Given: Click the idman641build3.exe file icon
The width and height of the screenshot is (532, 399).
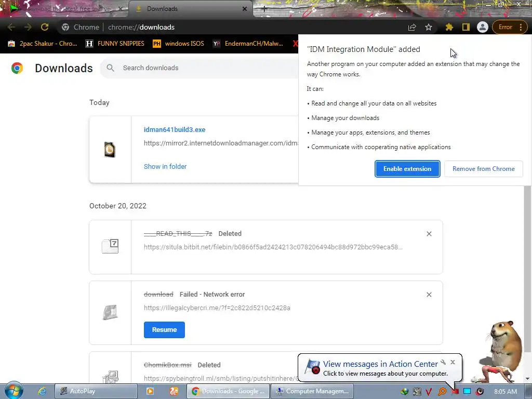Looking at the screenshot, I should 110,150.
